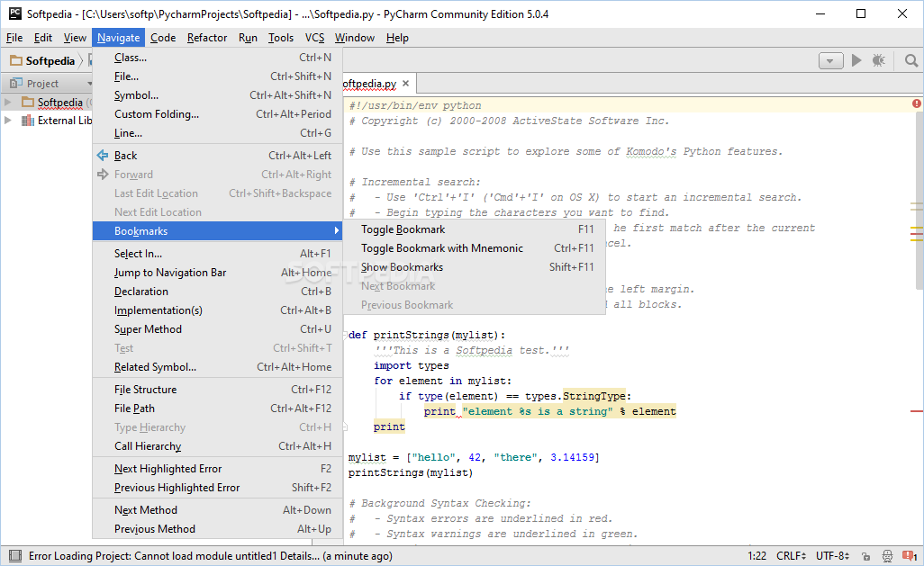Change line separator CRLF in status bar
The height and width of the screenshot is (566, 924).
[x=791, y=556]
